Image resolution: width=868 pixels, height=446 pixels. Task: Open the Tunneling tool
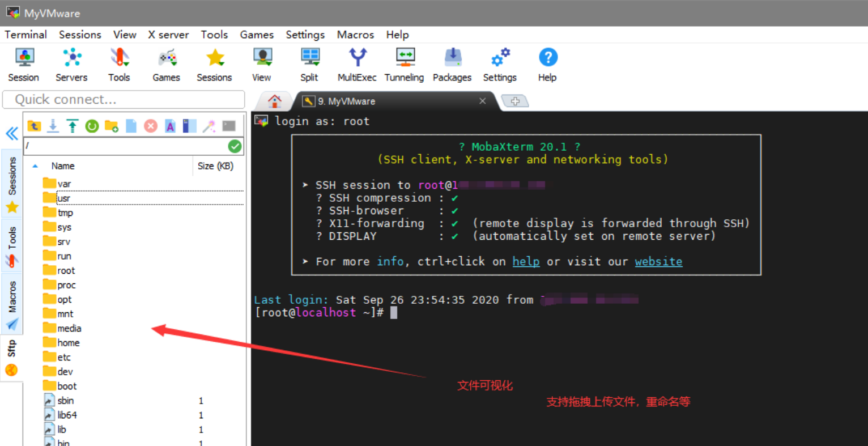pos(404,65)
